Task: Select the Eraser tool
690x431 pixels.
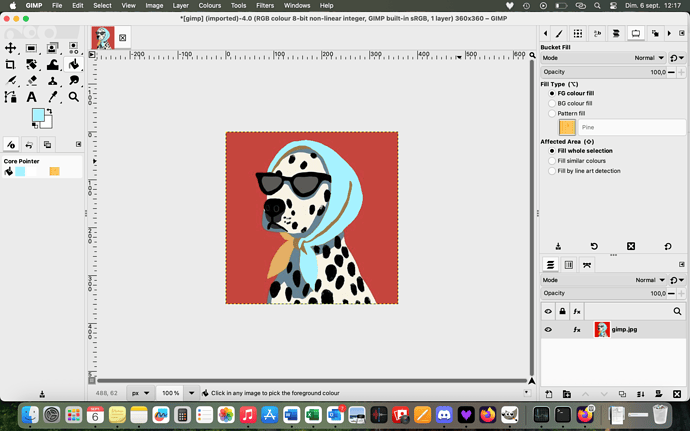Action: tap(31, 81)
